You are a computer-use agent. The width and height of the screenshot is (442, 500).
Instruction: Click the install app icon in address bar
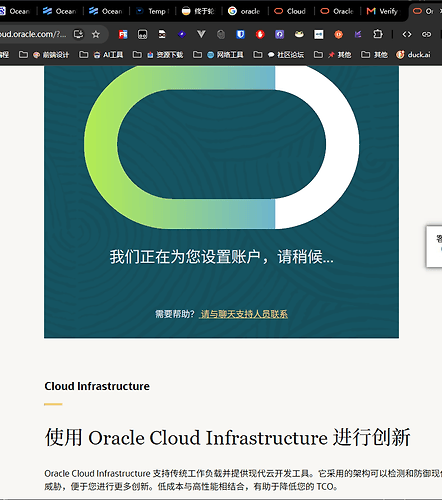pyautogui.click(x=78, y=34)
